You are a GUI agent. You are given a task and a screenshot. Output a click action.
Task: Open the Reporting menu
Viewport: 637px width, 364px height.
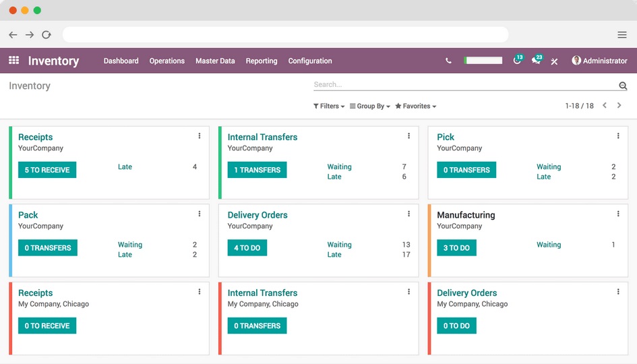[261, 61]
